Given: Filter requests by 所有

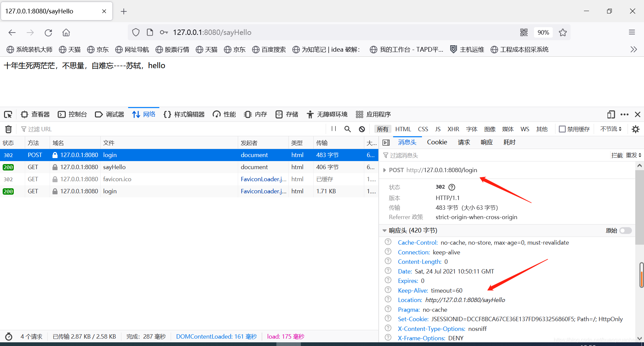Looking at the screenshot, I should pos(382,129).
